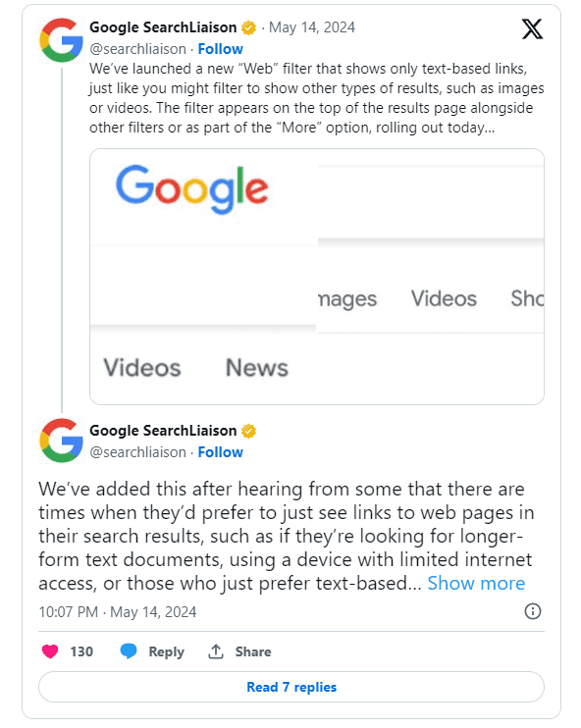This screenshot has height=728, width=581.
Task: Click the 130 likes count
Action: 81,651
